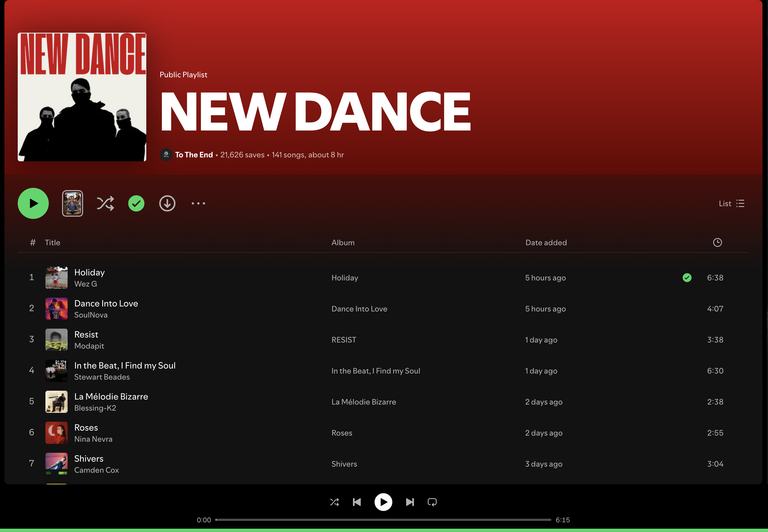Click the playback progress bar
The image size is (768, 532).
pos(383,520)
